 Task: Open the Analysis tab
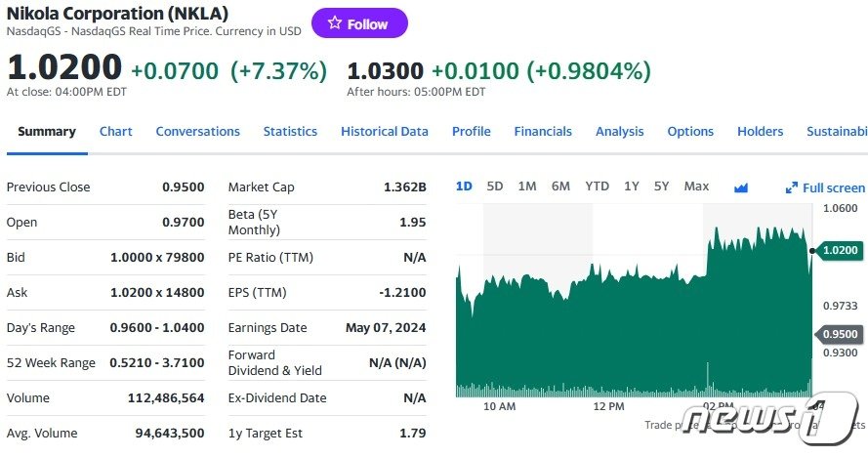tap(619, 131)
